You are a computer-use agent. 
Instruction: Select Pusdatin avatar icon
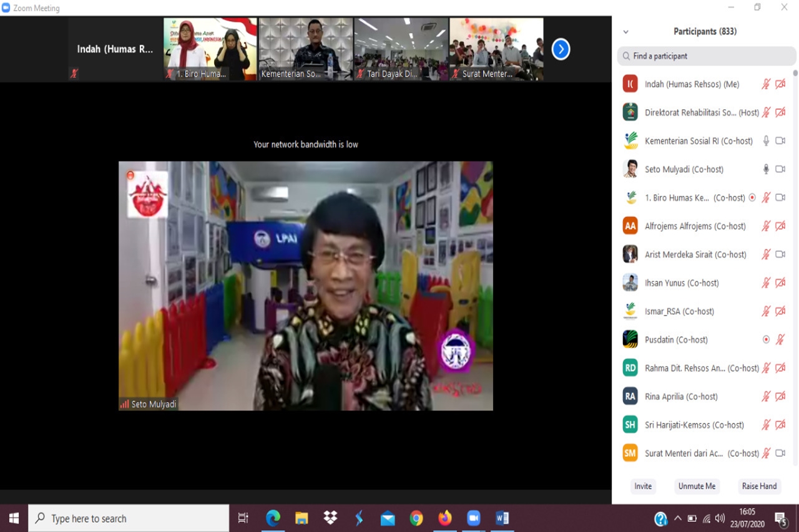tap(630, 339)
